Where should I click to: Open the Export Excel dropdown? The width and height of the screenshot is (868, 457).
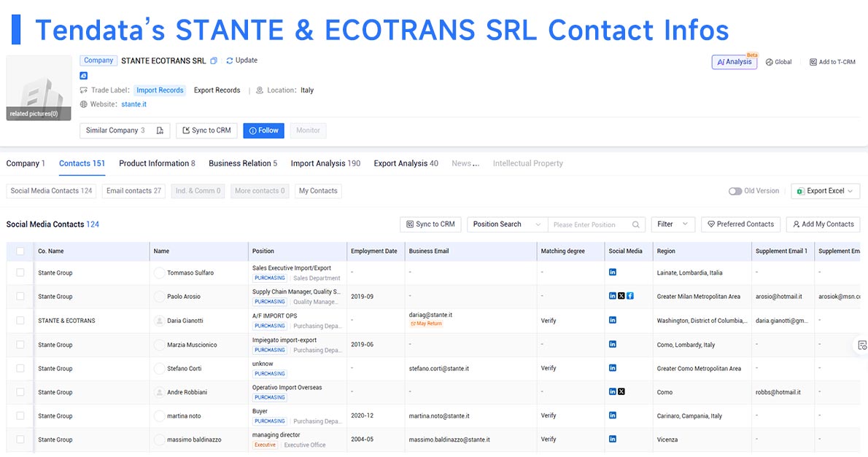826,192
